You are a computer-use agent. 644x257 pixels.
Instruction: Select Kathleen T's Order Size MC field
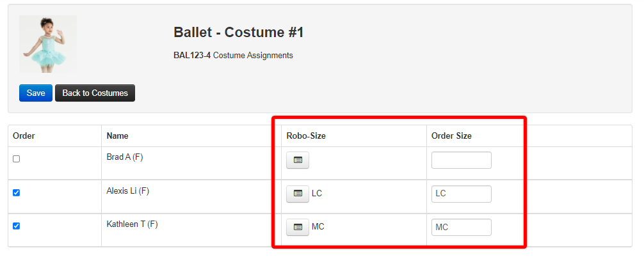[461, 227]
